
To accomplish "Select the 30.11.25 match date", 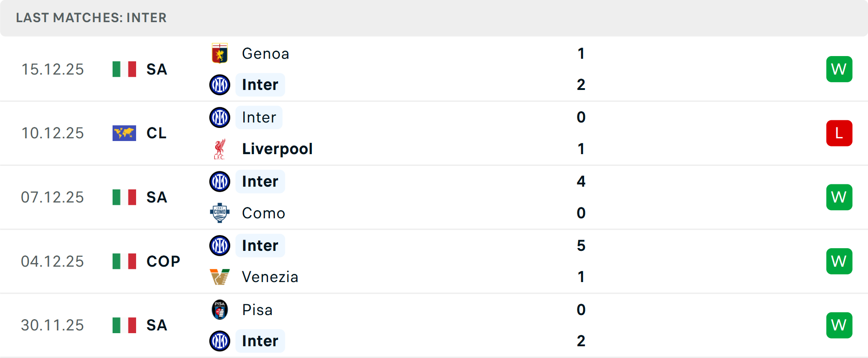I will 52,325.
